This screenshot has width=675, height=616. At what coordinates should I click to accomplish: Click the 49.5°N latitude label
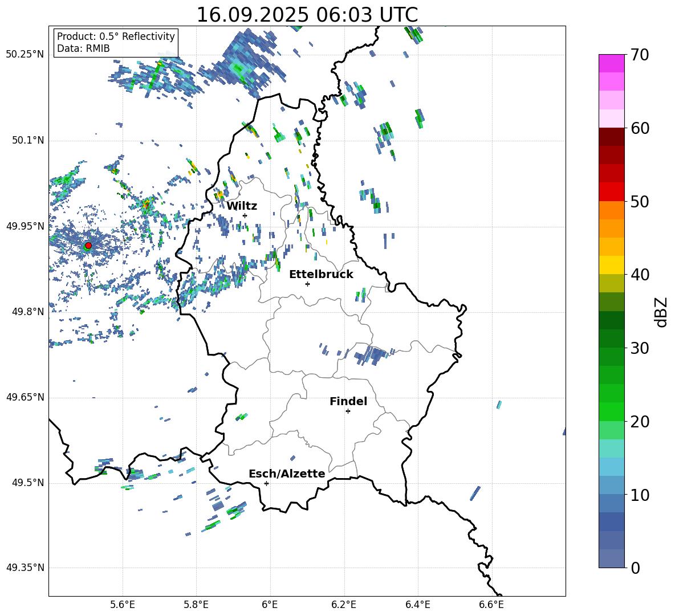click(x=28, y=483)
